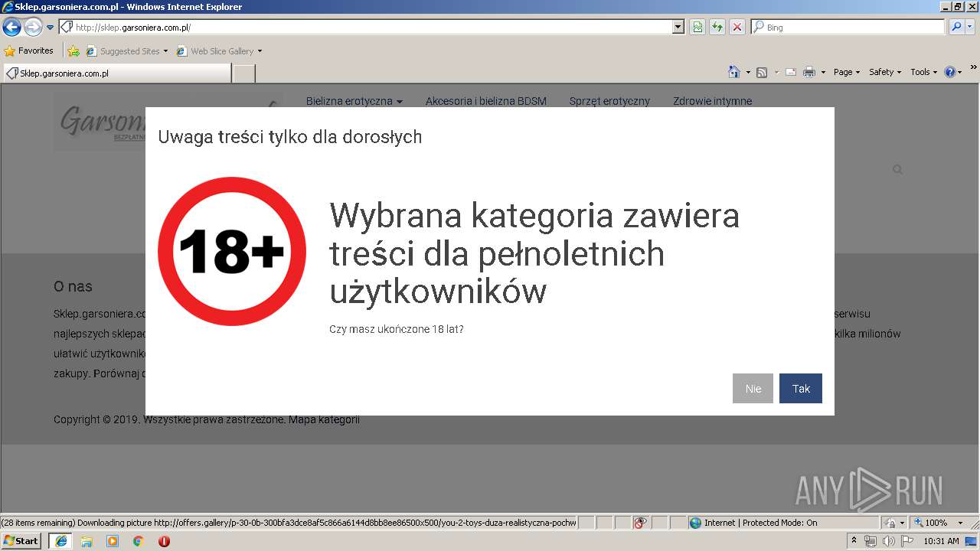Screen dimensions: 980x551
Task: Click the clock showing 10:31 AM
Action: click(x=941, y=541)
